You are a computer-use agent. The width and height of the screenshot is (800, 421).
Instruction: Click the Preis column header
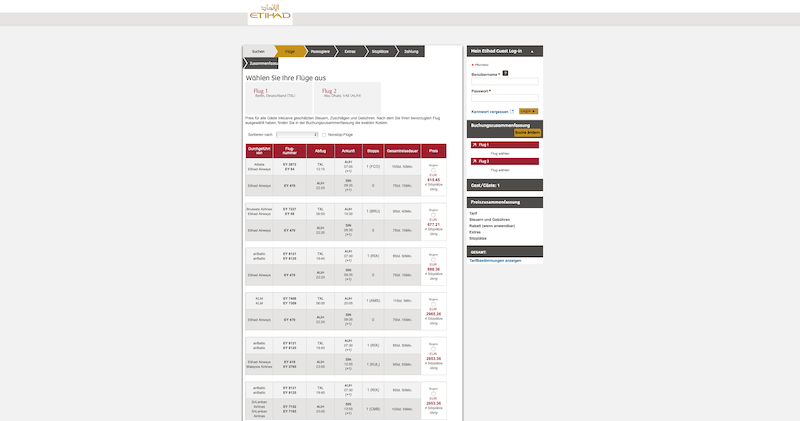point(434,151)
